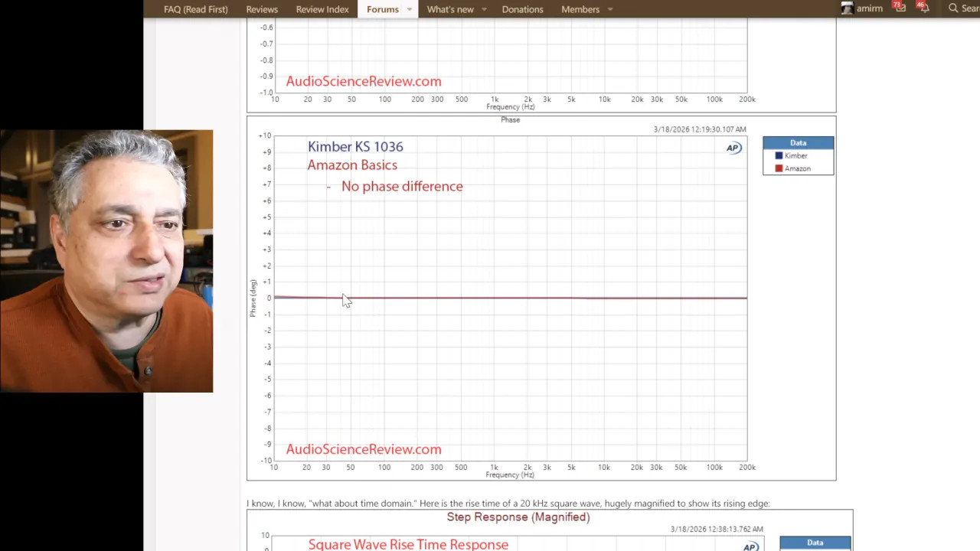Expand the What's new dropdown arrow
Image resolution: width=980 pixels, height=551 pixels.
(x=484, y=9)
